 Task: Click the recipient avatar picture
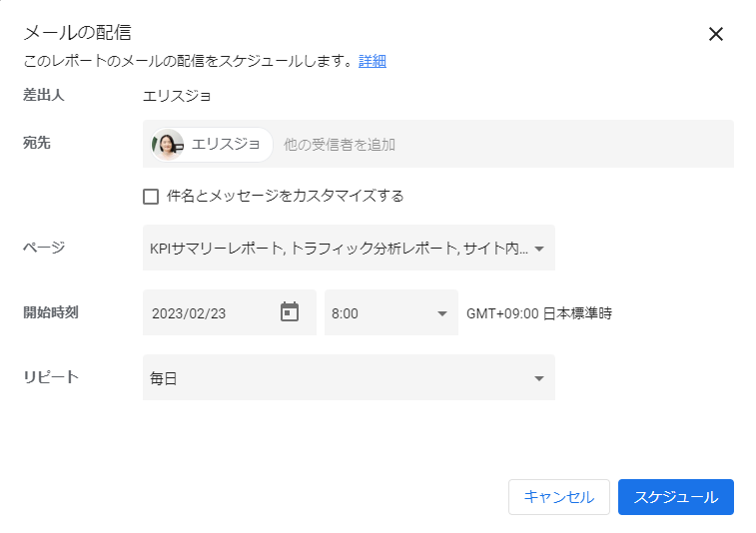click(168, 145)
